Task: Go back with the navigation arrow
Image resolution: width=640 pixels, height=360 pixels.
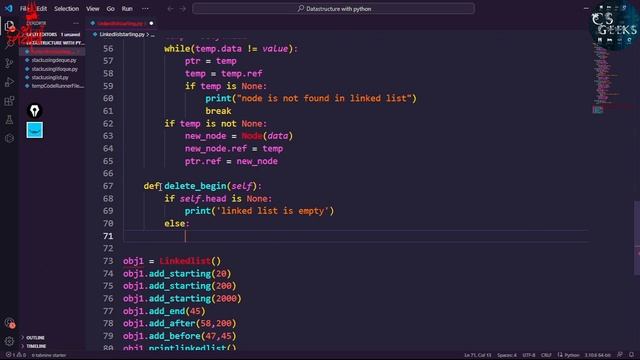Action: tap(170, 9)
